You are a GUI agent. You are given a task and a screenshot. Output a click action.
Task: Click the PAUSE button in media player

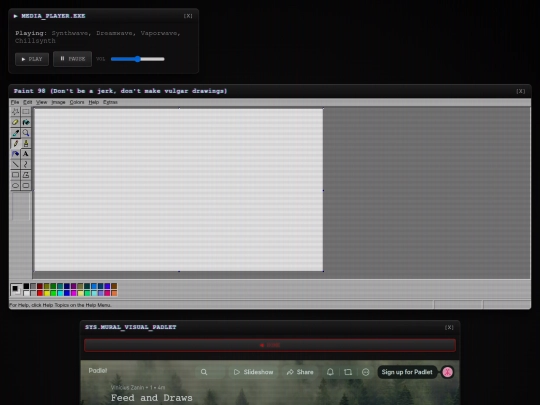[x=72, y=59]
